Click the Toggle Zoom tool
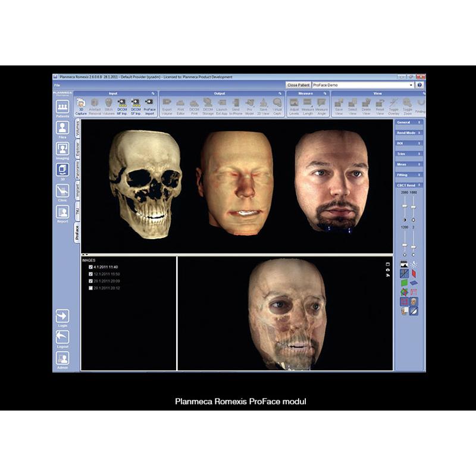The image size is (476, 476). 408,107
